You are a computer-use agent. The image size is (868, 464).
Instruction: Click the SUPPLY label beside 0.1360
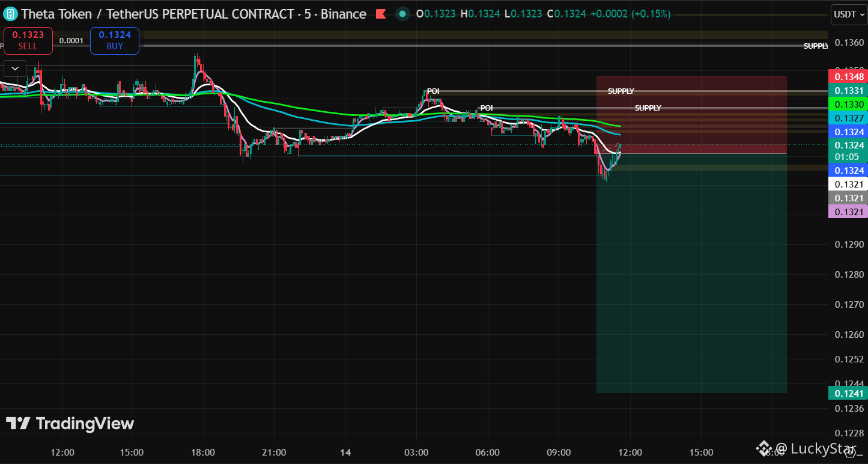[816, 46]
